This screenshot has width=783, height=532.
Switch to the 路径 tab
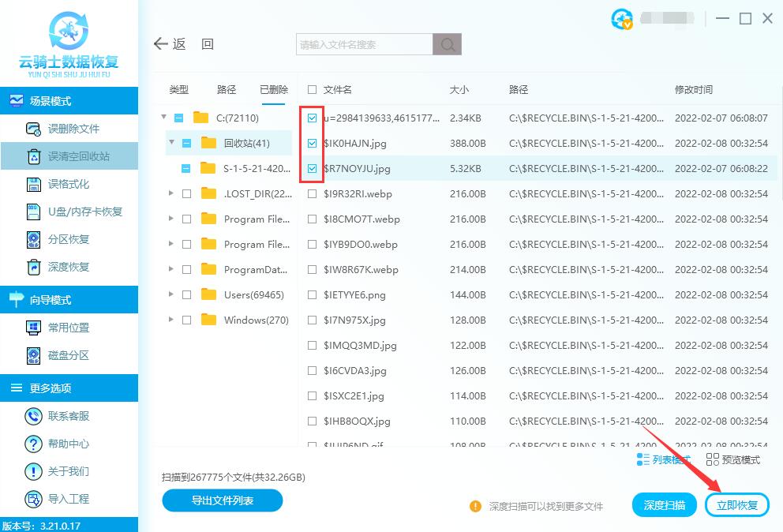click(227, 89)
